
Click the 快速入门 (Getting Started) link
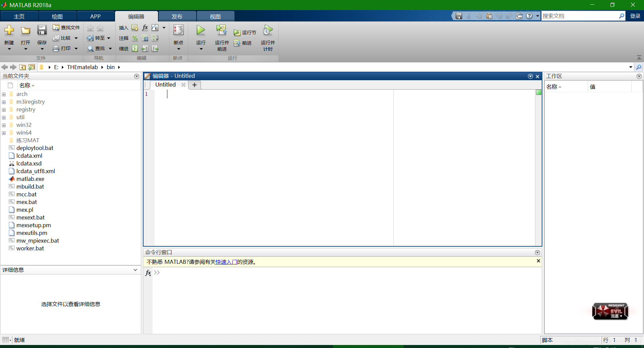tap(226, 262)
